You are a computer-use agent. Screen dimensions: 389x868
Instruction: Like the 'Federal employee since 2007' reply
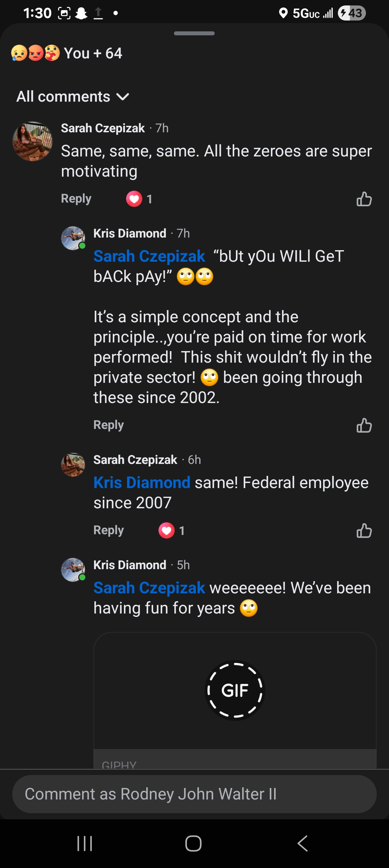coord(364,531)
